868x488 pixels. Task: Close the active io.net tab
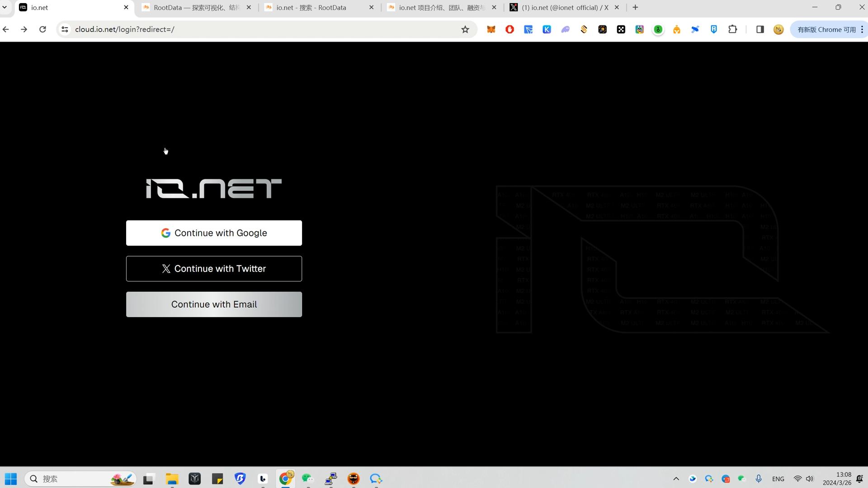[126, 8]
